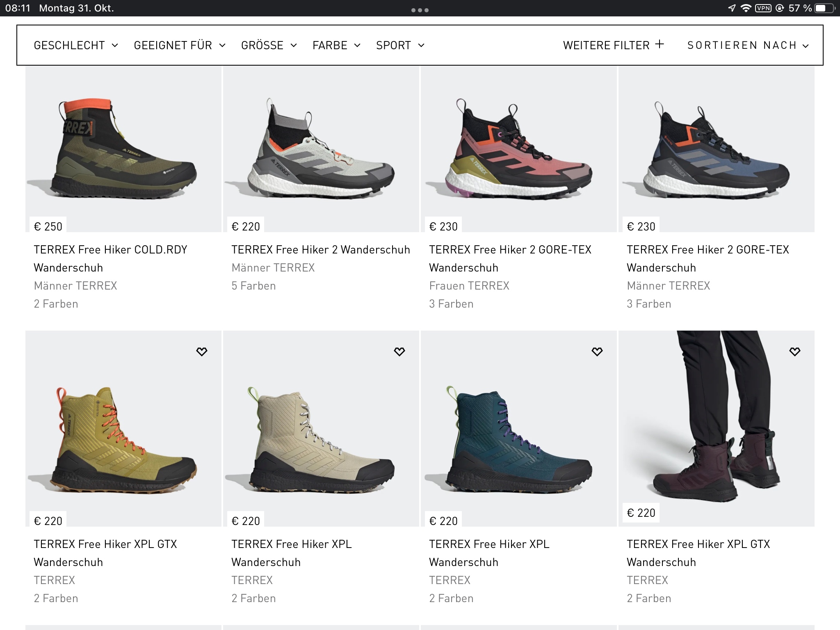Tap the Wi-Fi status icon
This screenshot has height=630, width=840.
(746, 8)
